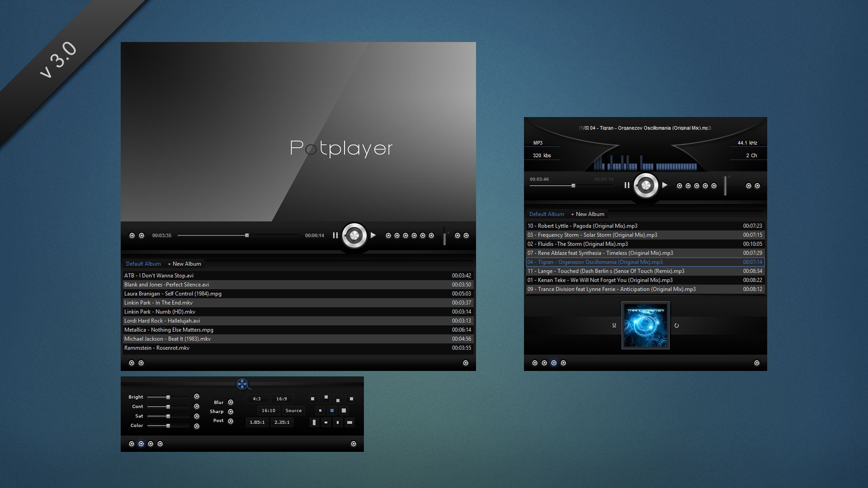Click the round button next to the Bright slider
The height and width of the screenshot is (488, 868).
(x=197, y=397)
